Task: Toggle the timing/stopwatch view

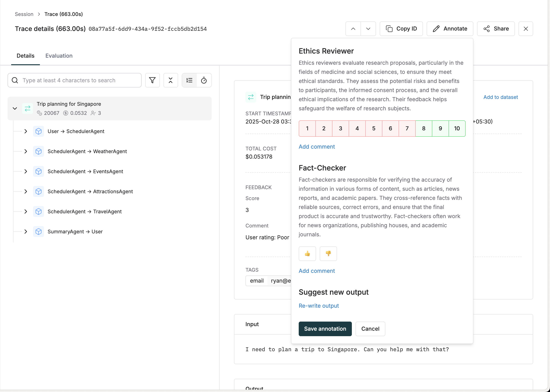Action: pos(204,80)
